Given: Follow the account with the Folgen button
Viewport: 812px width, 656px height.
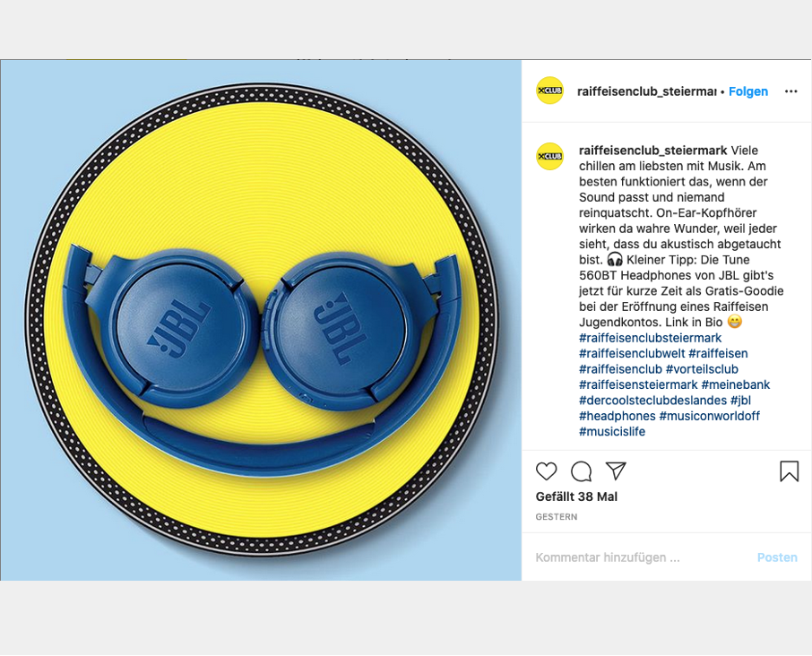Looking at the screenshot, I should (747, 91).
